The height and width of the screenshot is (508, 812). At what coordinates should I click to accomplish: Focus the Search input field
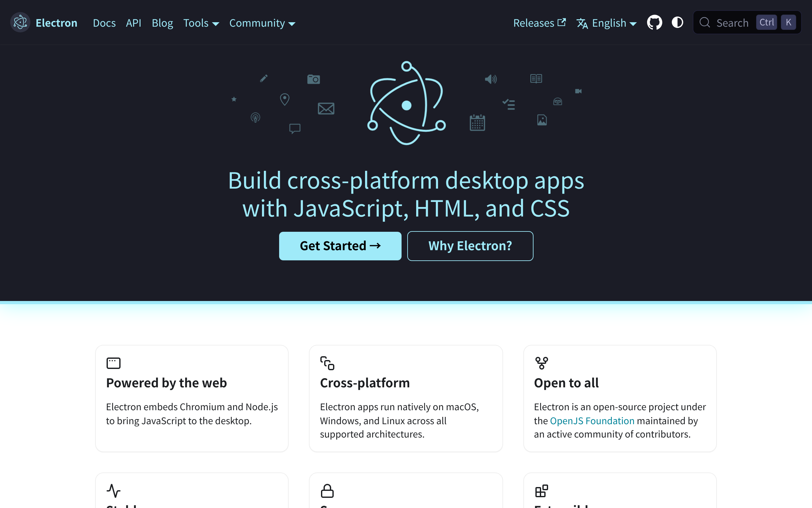(747, 23)
